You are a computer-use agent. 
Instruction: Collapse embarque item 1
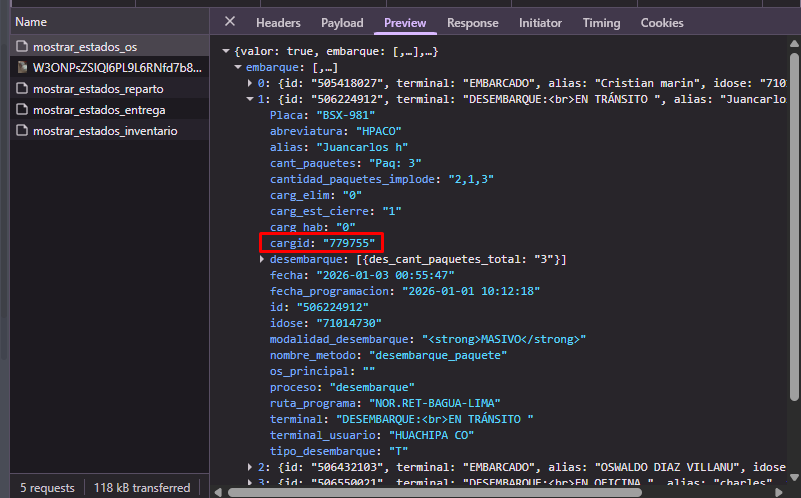pyautogui.click(x=250, y=99)
